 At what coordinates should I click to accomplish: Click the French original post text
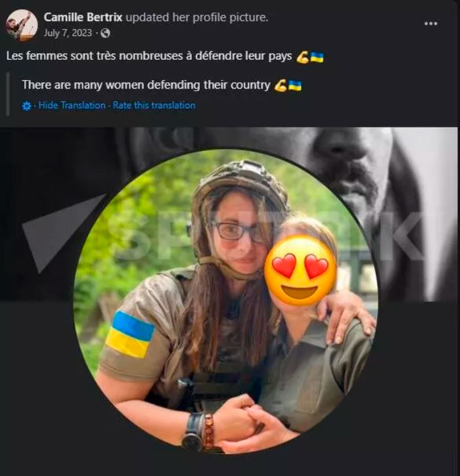[x=149, y=56]
